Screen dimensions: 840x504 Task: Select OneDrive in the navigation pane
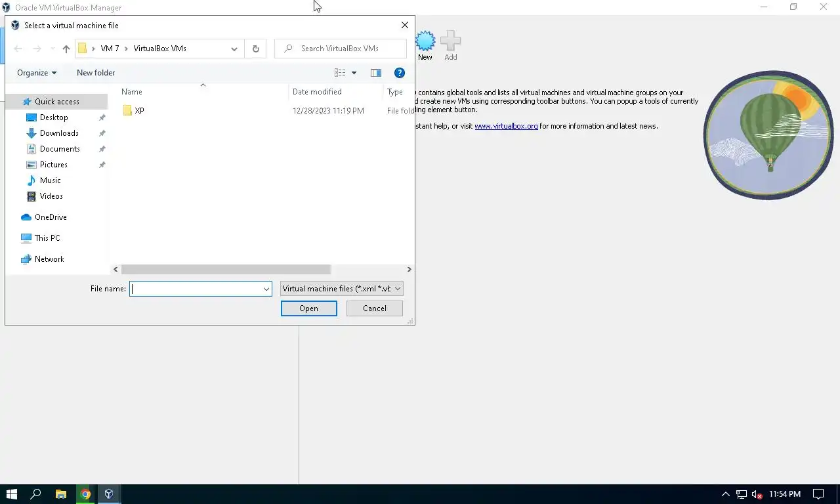[50, 217]
